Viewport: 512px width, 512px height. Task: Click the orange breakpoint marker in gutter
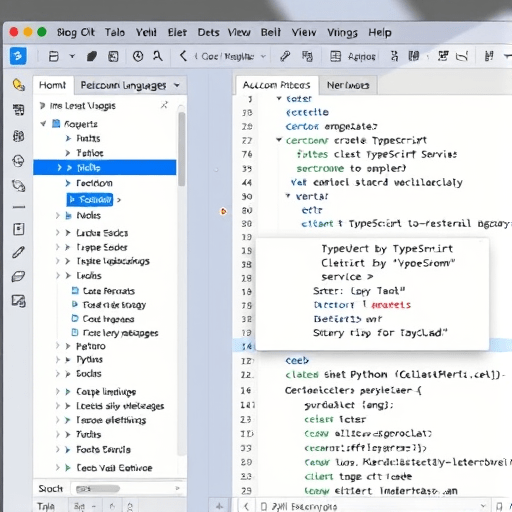[223, 211]
